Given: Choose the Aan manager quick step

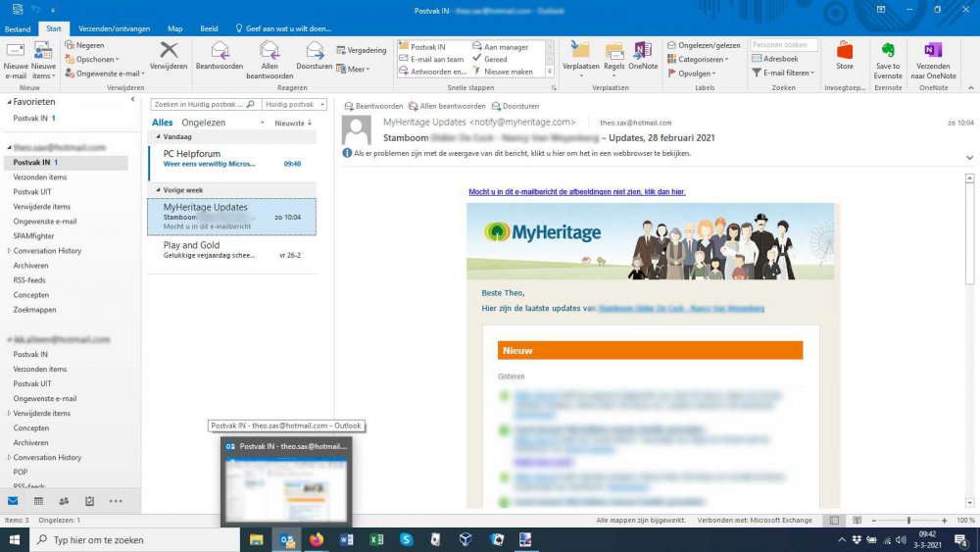Looking at the screenshot, I should pyautogui.click(x=500, y=47).
